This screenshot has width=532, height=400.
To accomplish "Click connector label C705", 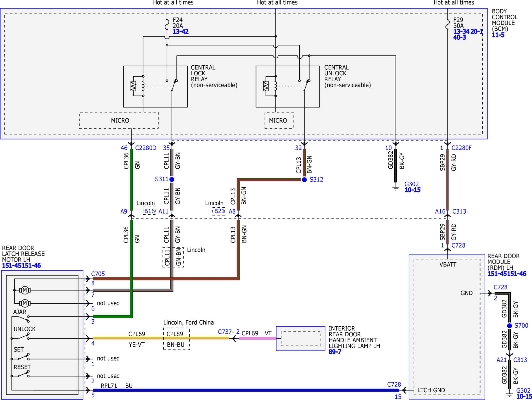I will point(98,274).
